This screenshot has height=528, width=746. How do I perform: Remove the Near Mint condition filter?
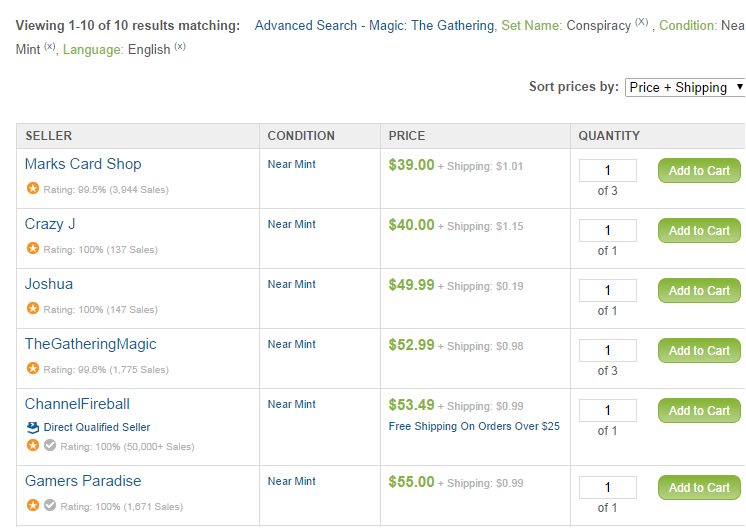pos(49,46)
